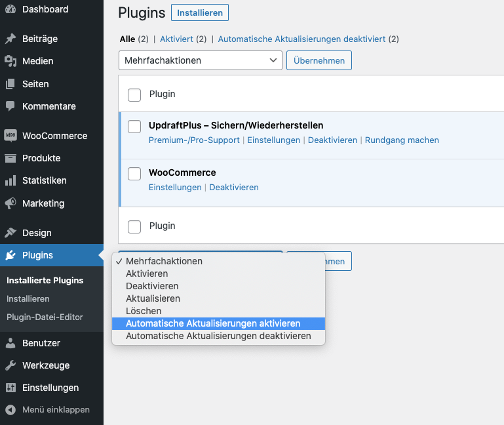Open Plugin-Datei-Editor submenu item
This screenshot has width=504, height=425.
coord(45,317)
